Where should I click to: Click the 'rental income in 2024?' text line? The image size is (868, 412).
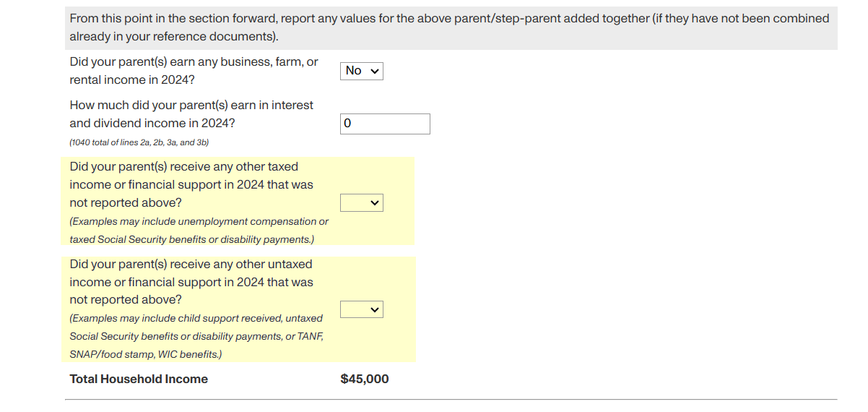(131, 80)
